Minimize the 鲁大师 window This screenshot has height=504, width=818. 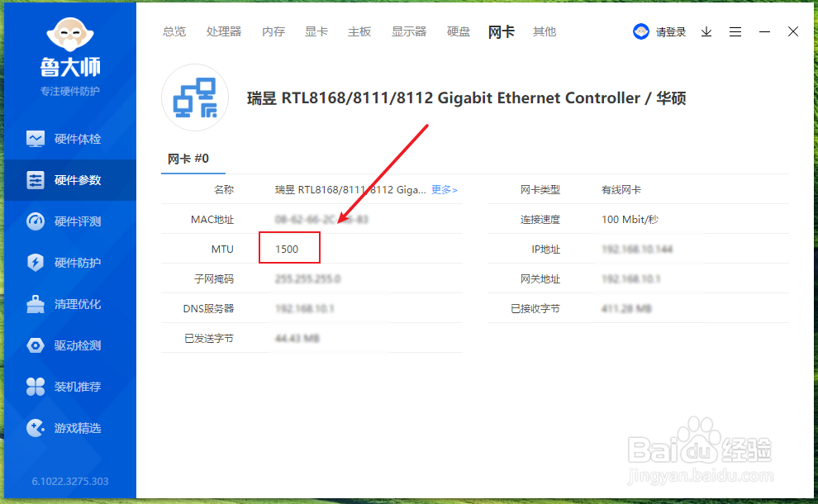(x=764, y=32)
